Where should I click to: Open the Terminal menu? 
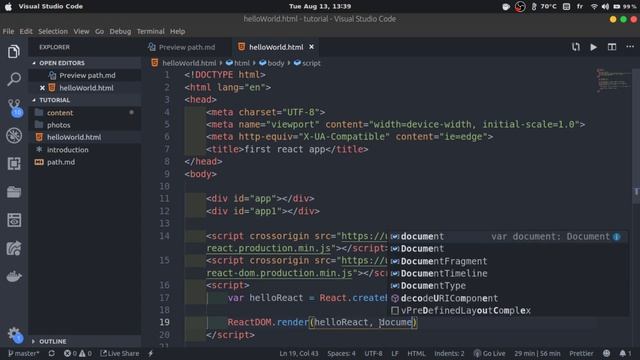coord(151,31)
